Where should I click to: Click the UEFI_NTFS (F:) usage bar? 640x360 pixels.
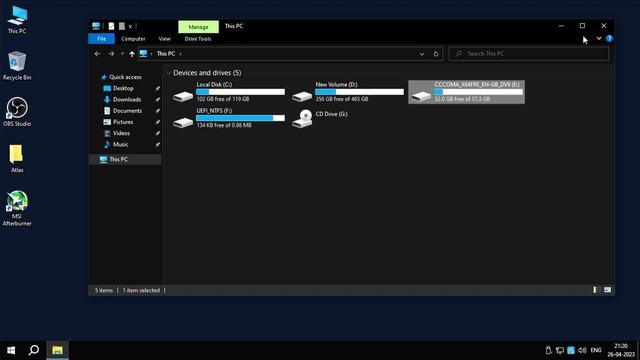240,118
